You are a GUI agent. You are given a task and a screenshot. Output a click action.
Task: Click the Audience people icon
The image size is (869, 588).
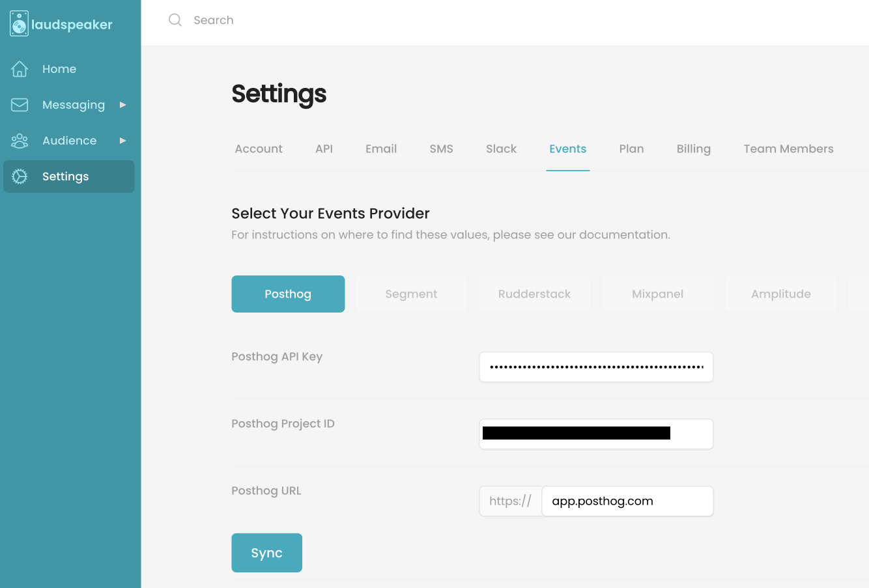pyautogui.click(x=20, y=141)
